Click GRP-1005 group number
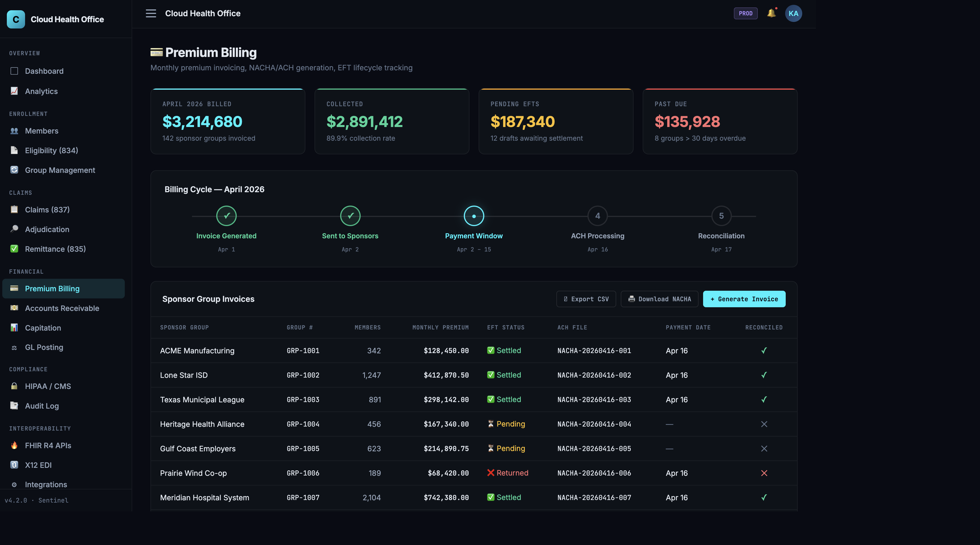The image size is (980, 545). [303, 449]
